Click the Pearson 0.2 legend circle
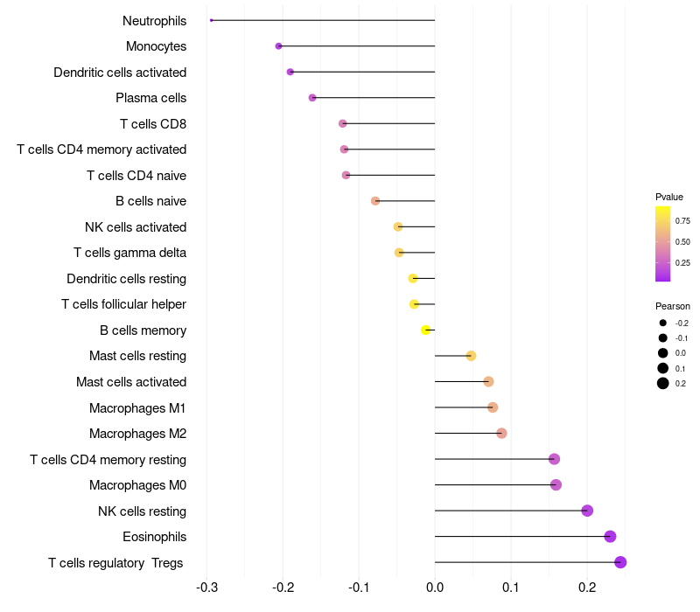The height and width of the screenshot is (612, 700). click(x=662, y=383)
